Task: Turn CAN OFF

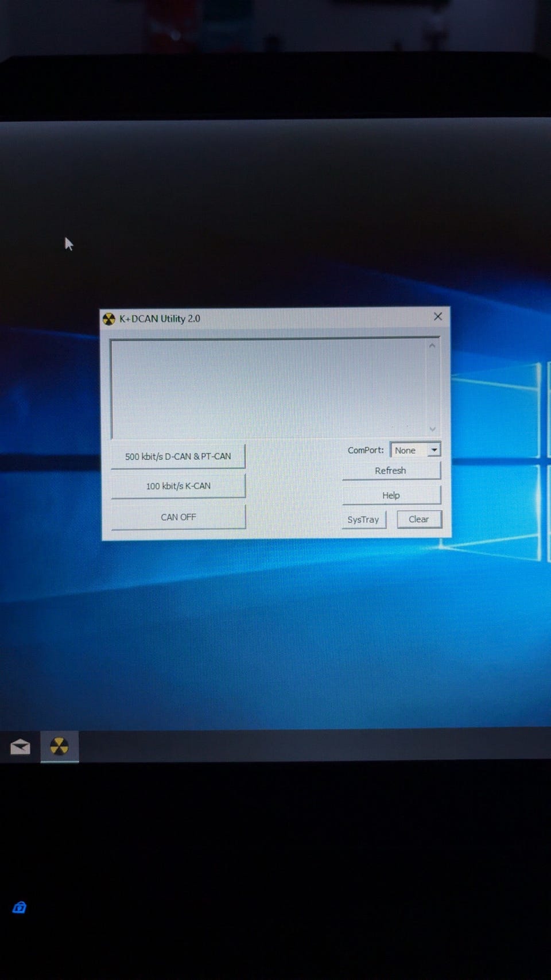Action: click(178, 517)
